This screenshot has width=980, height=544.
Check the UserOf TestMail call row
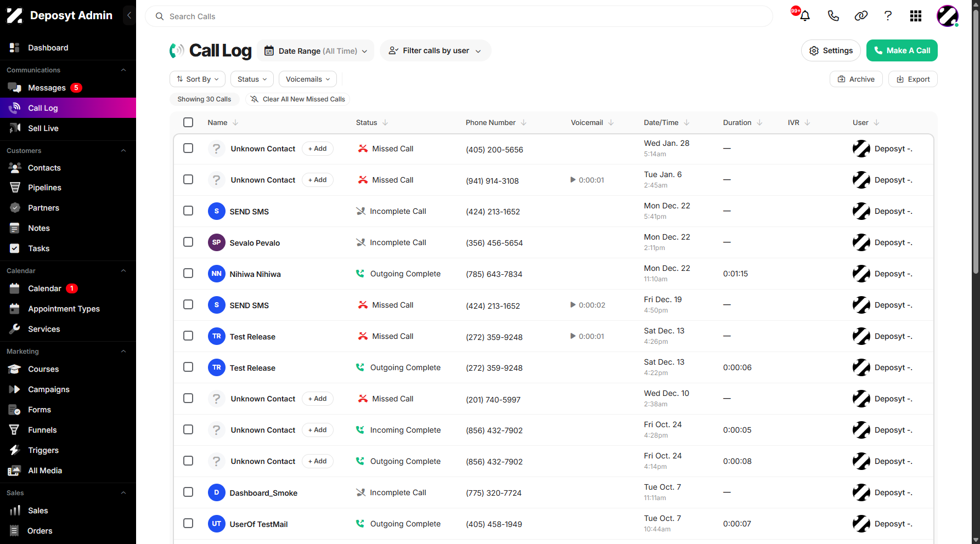pyautogui.click(x=188, y=523)
